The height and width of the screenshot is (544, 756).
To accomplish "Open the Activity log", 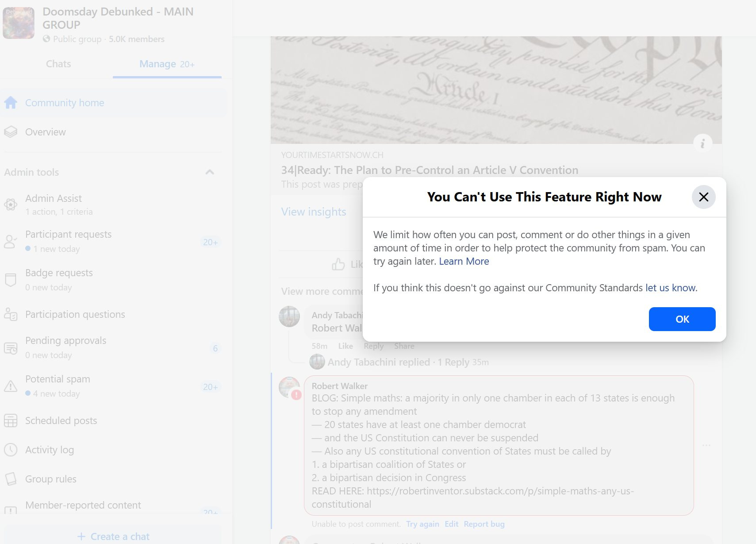I will (114, 450).
